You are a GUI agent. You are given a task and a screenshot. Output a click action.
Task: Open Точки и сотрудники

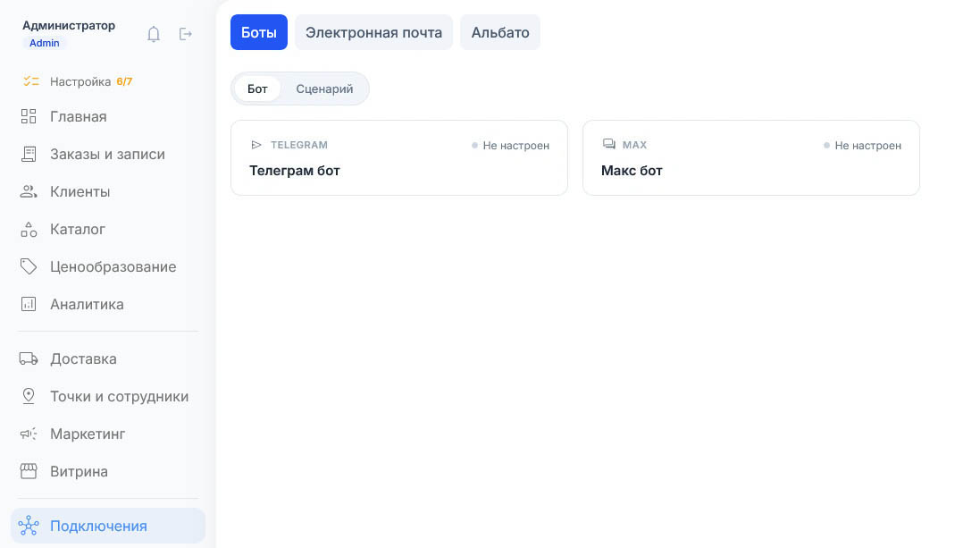coord(108,396)
